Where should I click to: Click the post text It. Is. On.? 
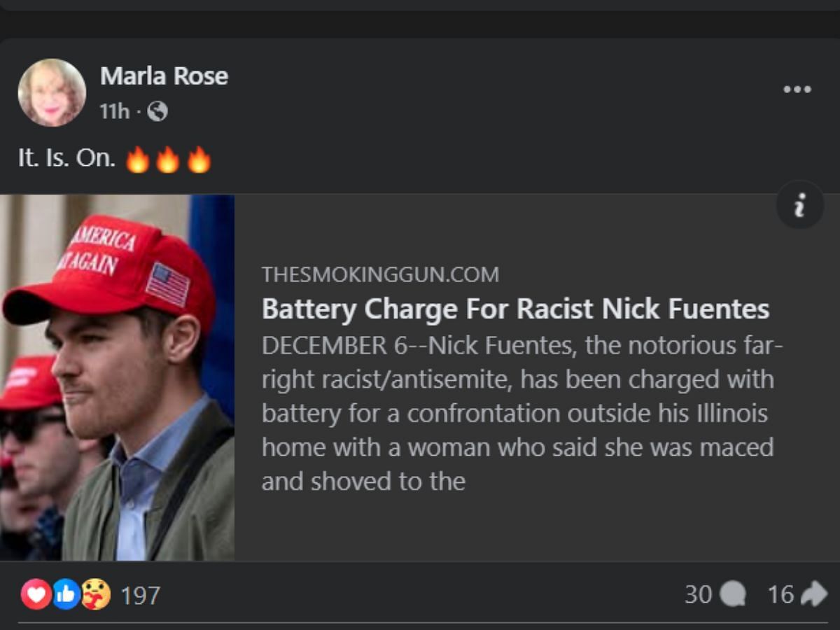(66, 158)
